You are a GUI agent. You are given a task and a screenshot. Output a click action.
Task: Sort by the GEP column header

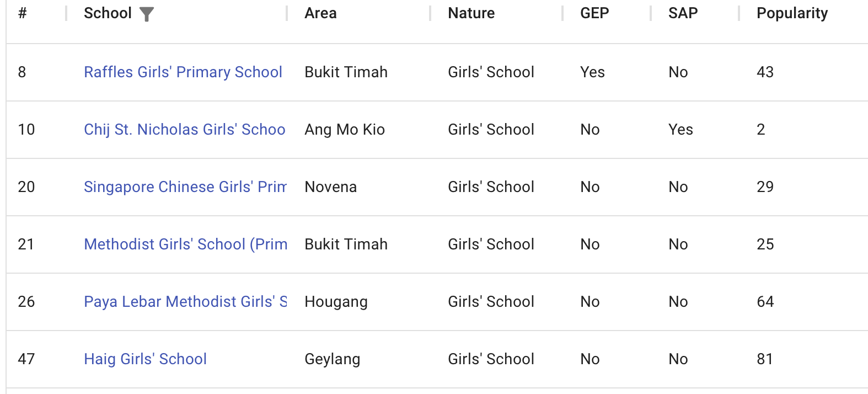coord(594,13)
